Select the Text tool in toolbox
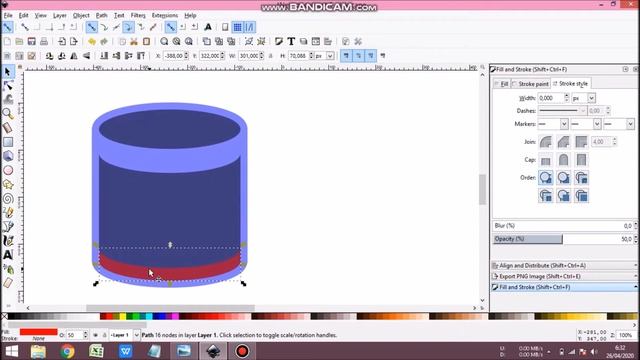This screenshot has height=360, width=640. coord(8,255)
